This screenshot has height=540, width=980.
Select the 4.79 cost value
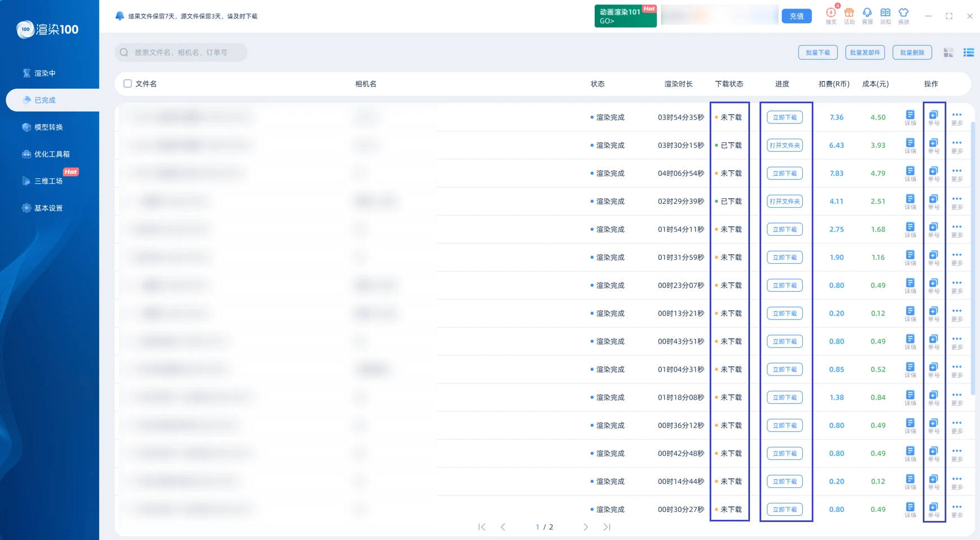878,173
